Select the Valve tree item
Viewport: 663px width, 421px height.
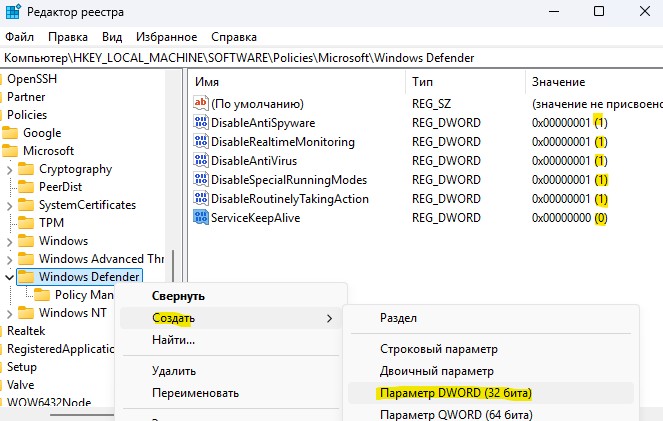point(20,385)
